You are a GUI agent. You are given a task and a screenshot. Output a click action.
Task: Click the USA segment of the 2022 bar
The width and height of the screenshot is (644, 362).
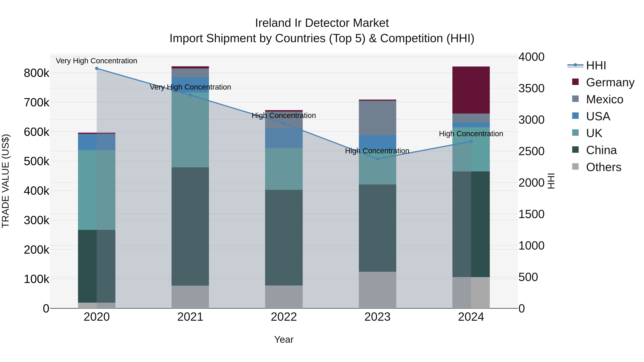tap(284, 138)
